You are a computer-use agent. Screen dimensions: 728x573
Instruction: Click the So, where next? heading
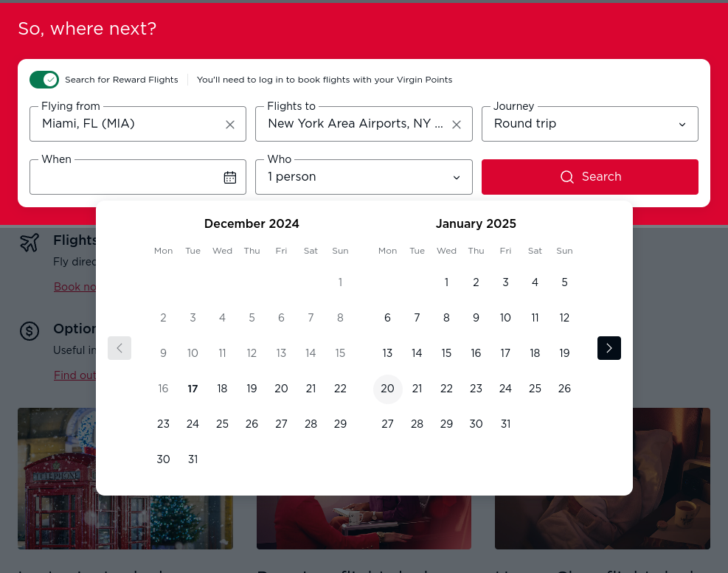[x=87, y=29]
